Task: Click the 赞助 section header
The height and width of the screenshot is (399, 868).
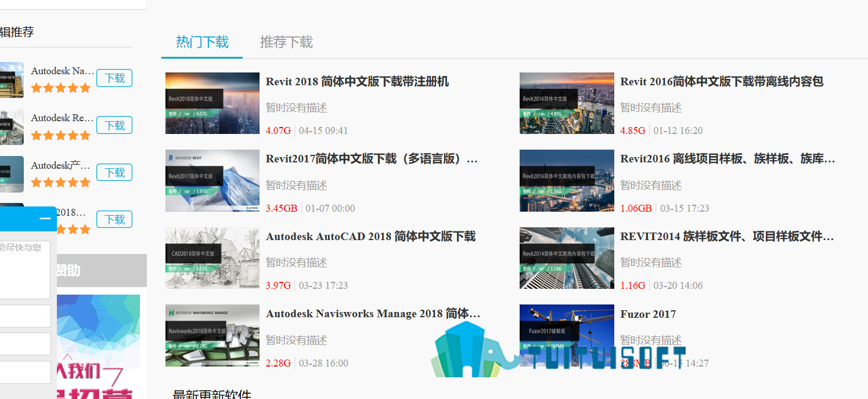Action: pos(102,270)
